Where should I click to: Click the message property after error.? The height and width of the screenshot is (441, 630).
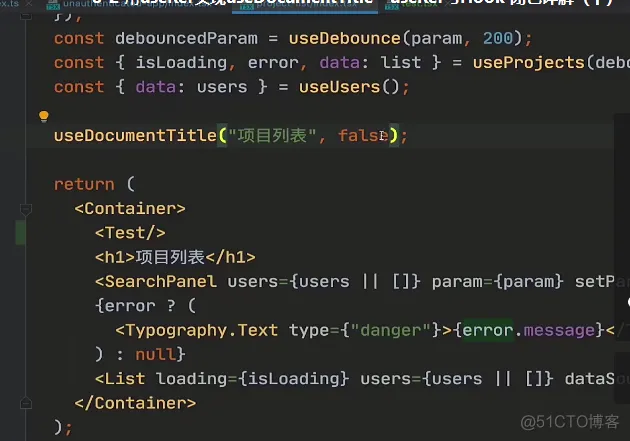[x=559, y=331]
